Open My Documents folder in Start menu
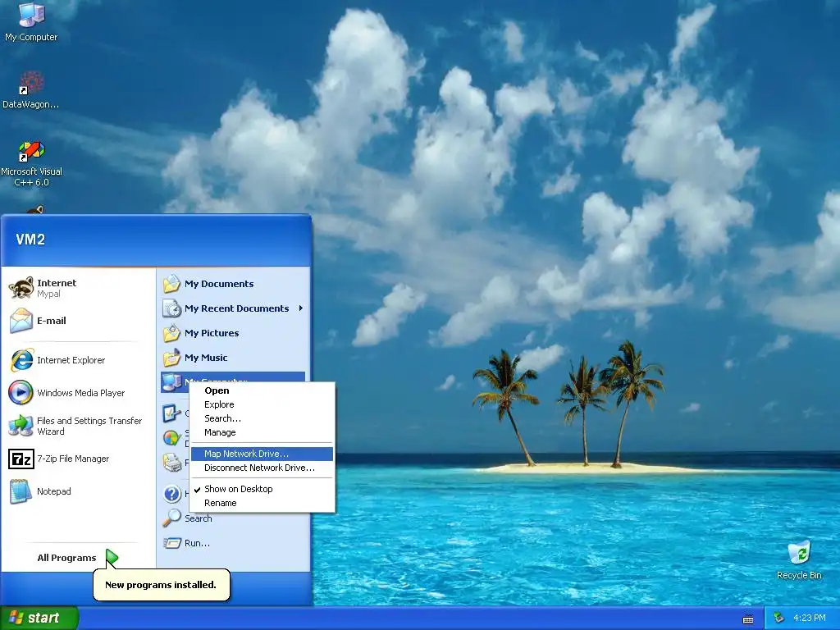The image size is (840, 630). tap(233, 284)
